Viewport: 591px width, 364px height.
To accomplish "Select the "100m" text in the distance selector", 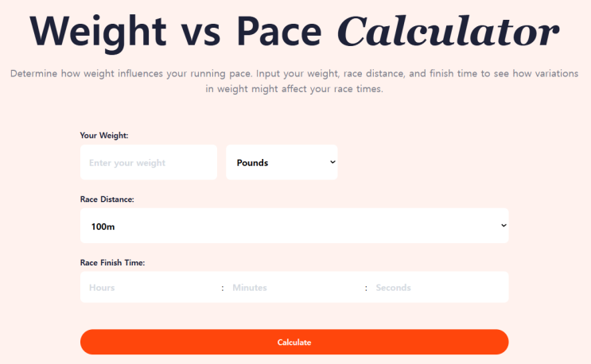I will (x=103, y=227).
